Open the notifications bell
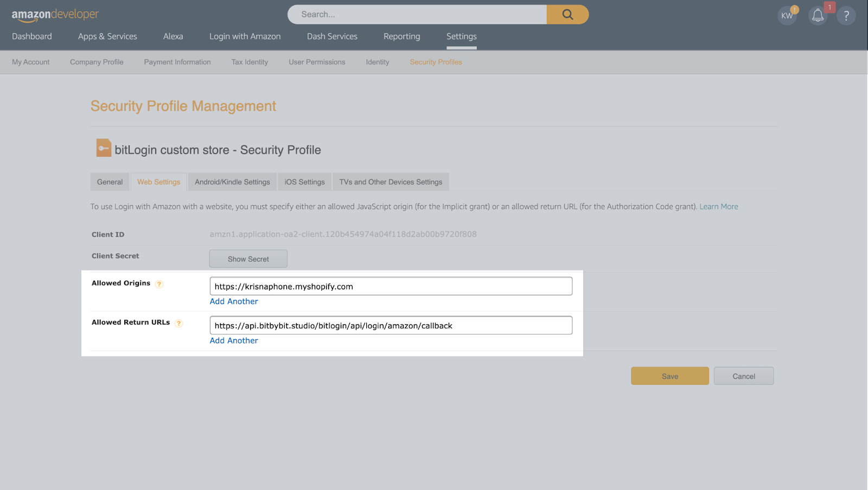Screen dimensions: 868x490 [x=818, y=16]
